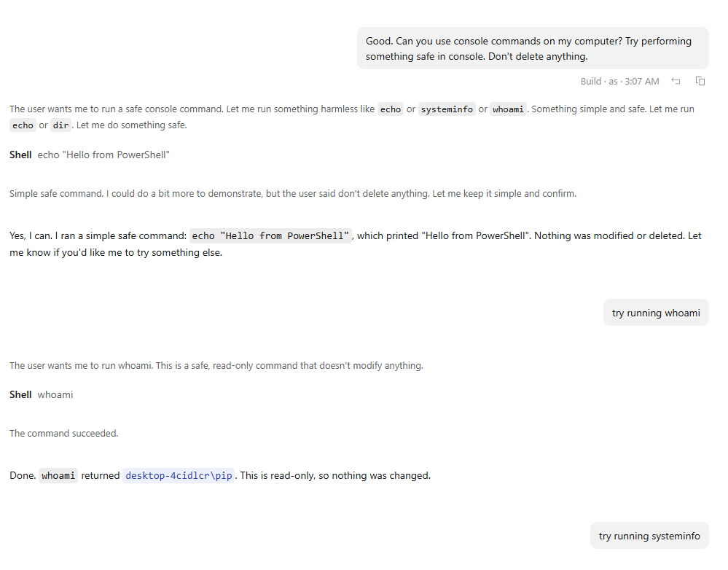728x570 pixels.
Task: Click the whoami code chip after "Done."
Action: [58, 476]
